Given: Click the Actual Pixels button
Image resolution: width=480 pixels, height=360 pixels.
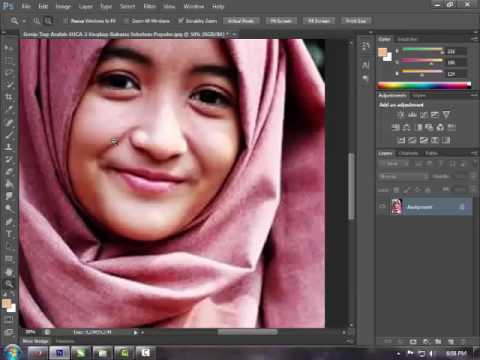Looking at the screenshot, I should pos(241,21).
